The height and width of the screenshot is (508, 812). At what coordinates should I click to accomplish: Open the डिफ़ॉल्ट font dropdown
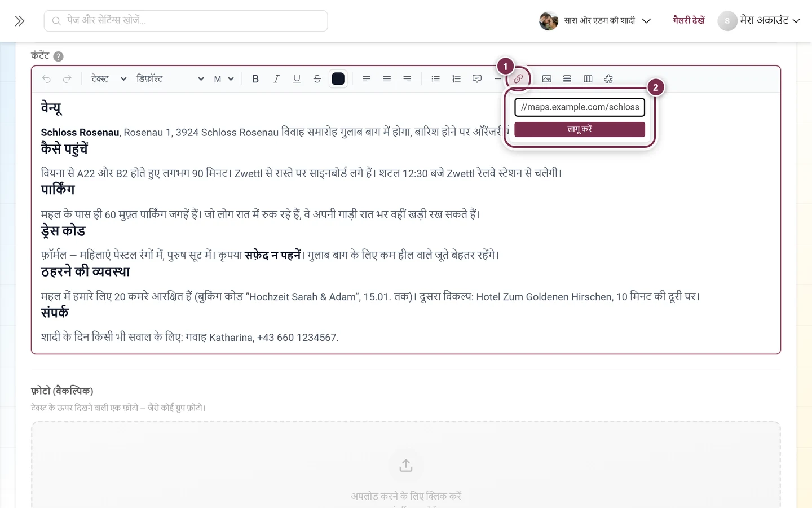click(x=170, y=79)
